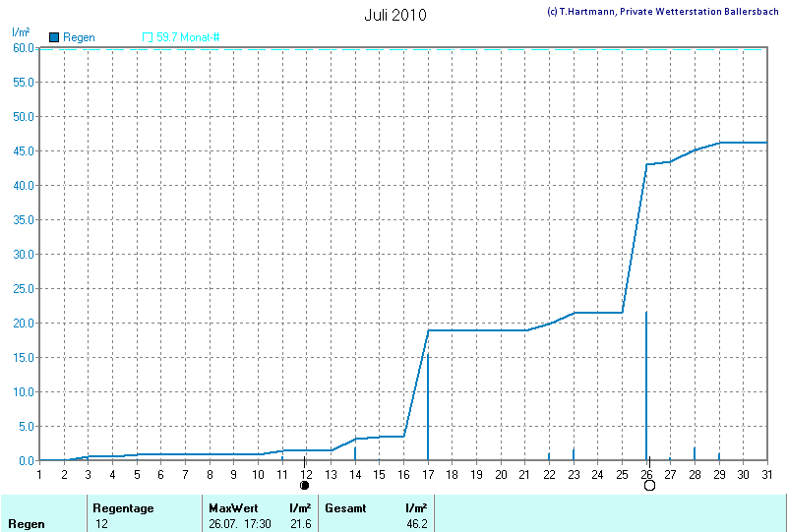Select the MaxWert column header
Screen dimensions: 787x532
coord(232,508)
